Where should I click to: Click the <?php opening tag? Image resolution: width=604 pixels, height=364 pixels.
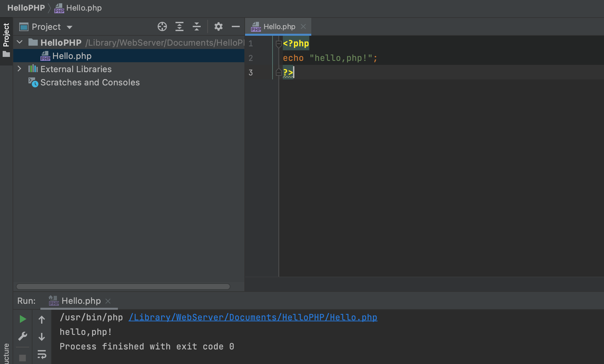tap(296, 43)
